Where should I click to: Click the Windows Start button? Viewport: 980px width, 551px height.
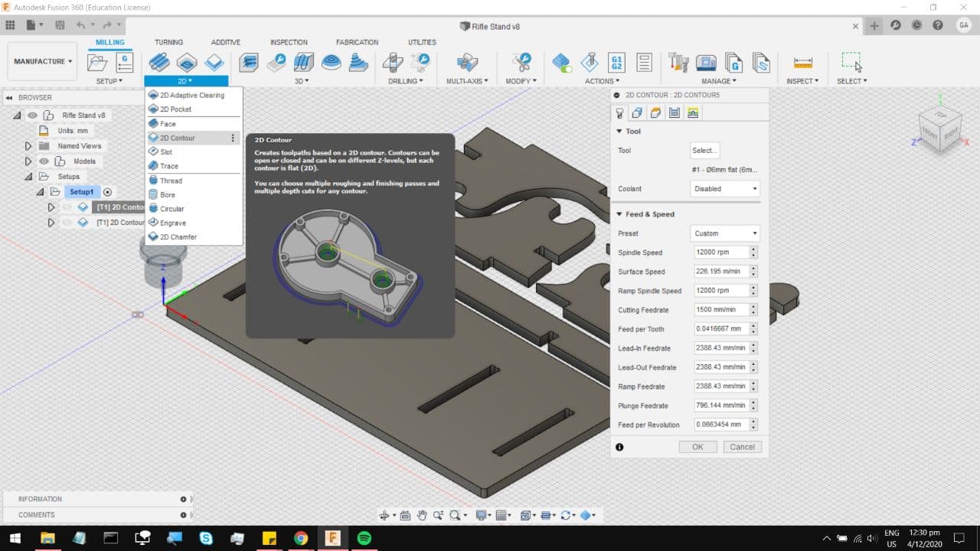tap(15, 538)
